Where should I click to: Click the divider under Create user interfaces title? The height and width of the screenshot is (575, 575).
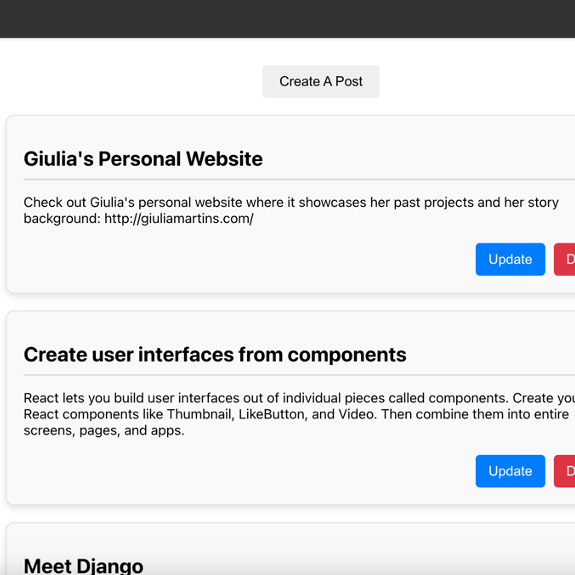[x=299, y=375]
